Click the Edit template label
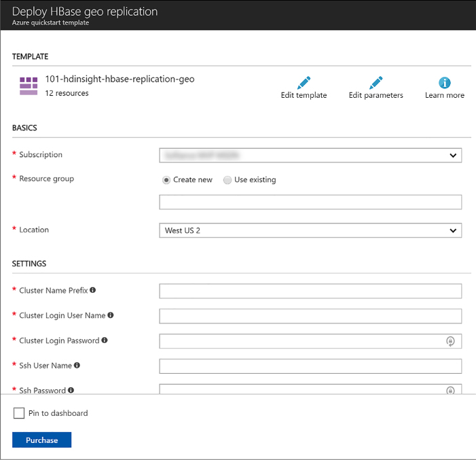This screenshot has width=476, height=460. pyautogui.click(x=304, y=95)
